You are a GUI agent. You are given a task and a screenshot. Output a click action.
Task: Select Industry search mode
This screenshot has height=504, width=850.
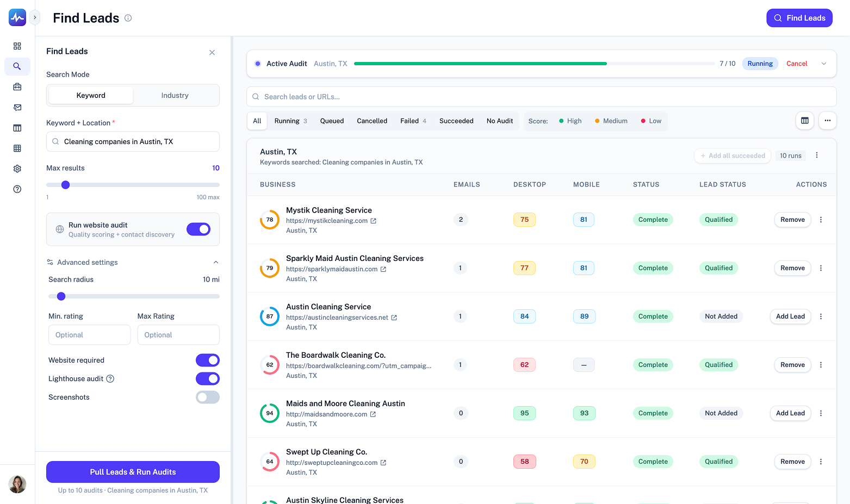(x=175, y=95)
